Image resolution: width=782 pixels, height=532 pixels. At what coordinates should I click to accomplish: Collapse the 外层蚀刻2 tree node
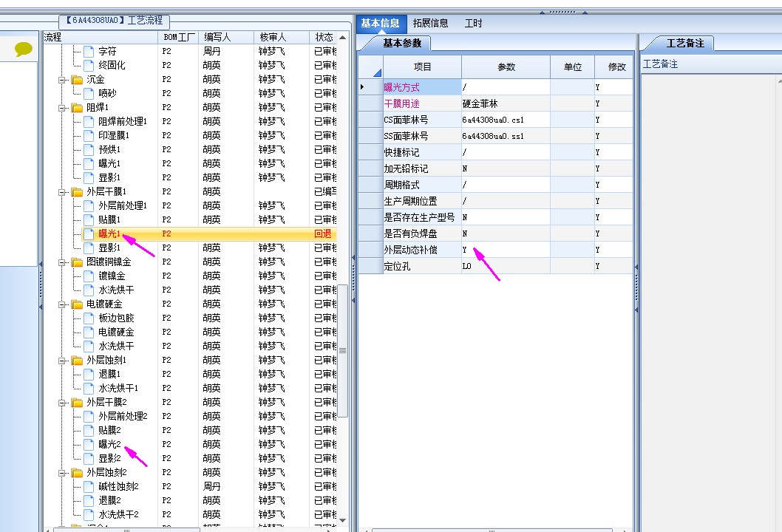[x=62, y=473]
